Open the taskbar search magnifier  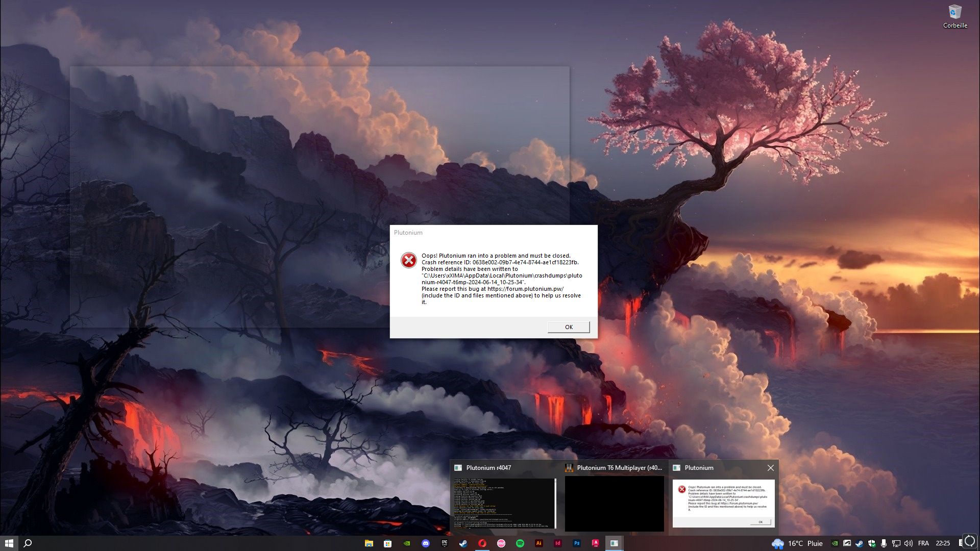(x=28, y=543)
